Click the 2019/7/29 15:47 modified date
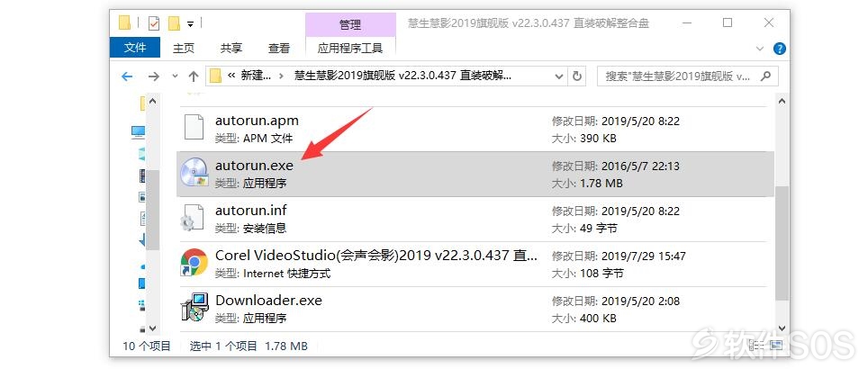Image resolution: width=868 pixels, height=369 pixels. tap(643, 256)
